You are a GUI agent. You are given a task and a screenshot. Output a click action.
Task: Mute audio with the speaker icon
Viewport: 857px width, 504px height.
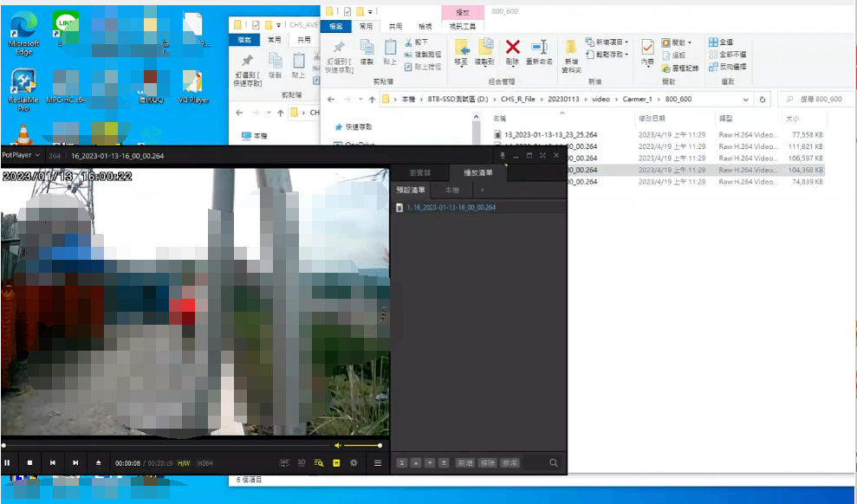click(338, 445)
